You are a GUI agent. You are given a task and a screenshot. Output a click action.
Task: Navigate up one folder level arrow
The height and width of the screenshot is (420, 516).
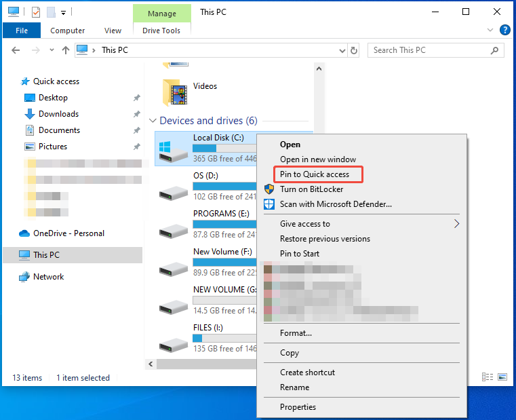(x=66, y=50)
